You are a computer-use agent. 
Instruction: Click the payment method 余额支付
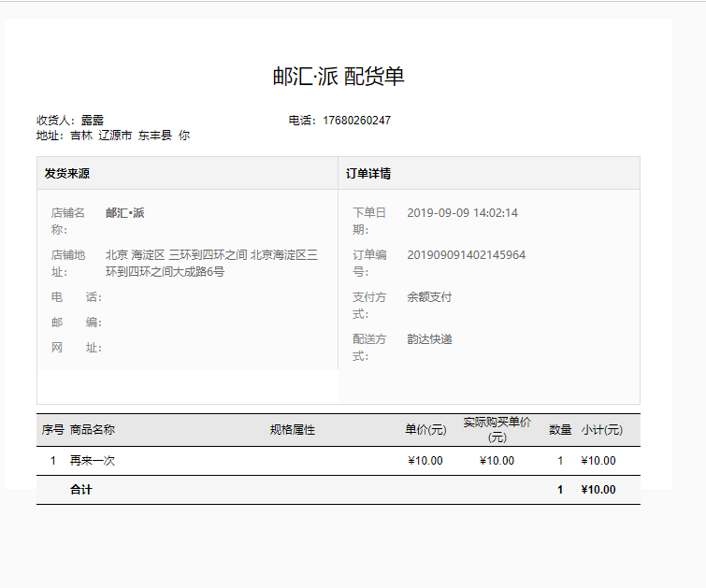(x=429, y=297)
